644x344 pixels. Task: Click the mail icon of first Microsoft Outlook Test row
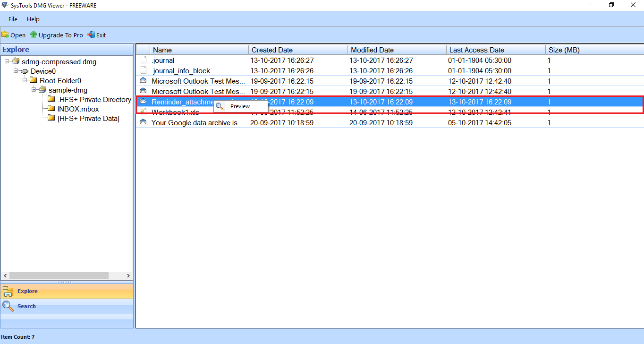click(x=144, y=81)
